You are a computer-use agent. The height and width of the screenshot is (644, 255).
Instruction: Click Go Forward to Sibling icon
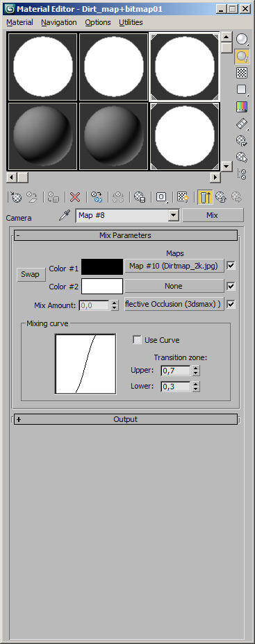click(237, 197)
